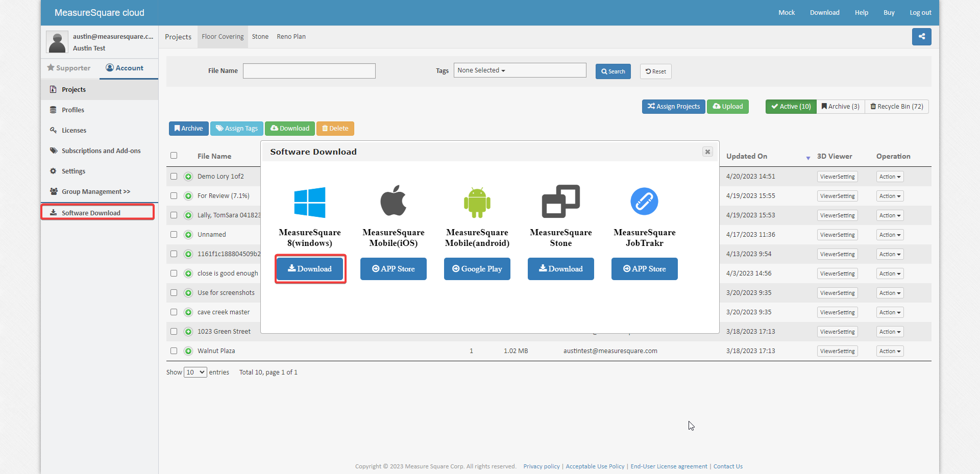Image resolution: width=980 pixels, height=474 pixels.
Task: Tick the cave creek master checkbox
Action: tap(174, 312)
